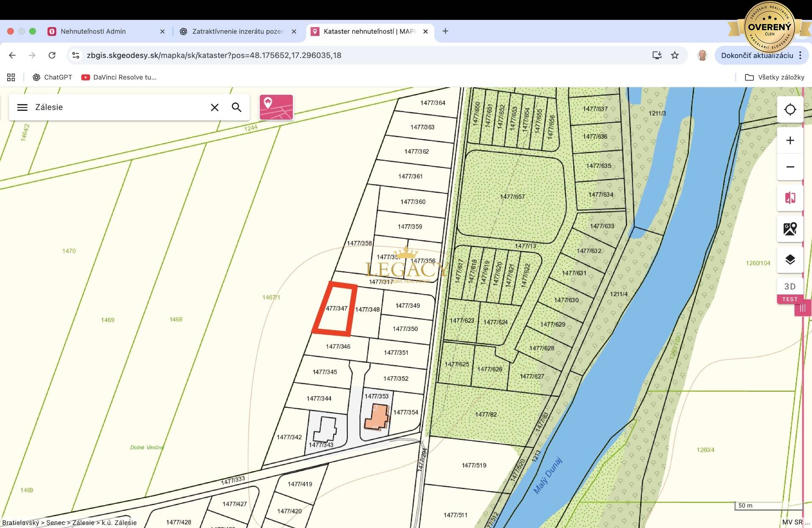Switch to Nehnuteľnosti Admin tab

coord(93,31)
